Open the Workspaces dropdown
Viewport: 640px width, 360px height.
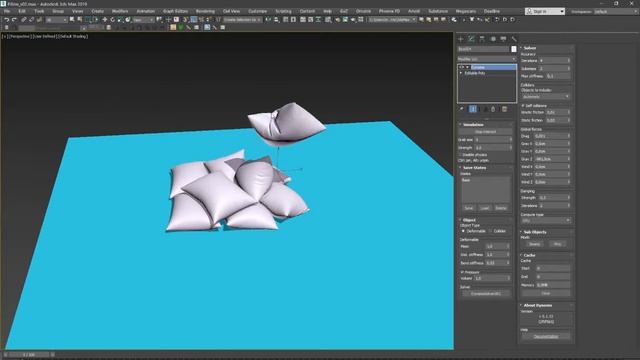[616, 11]
